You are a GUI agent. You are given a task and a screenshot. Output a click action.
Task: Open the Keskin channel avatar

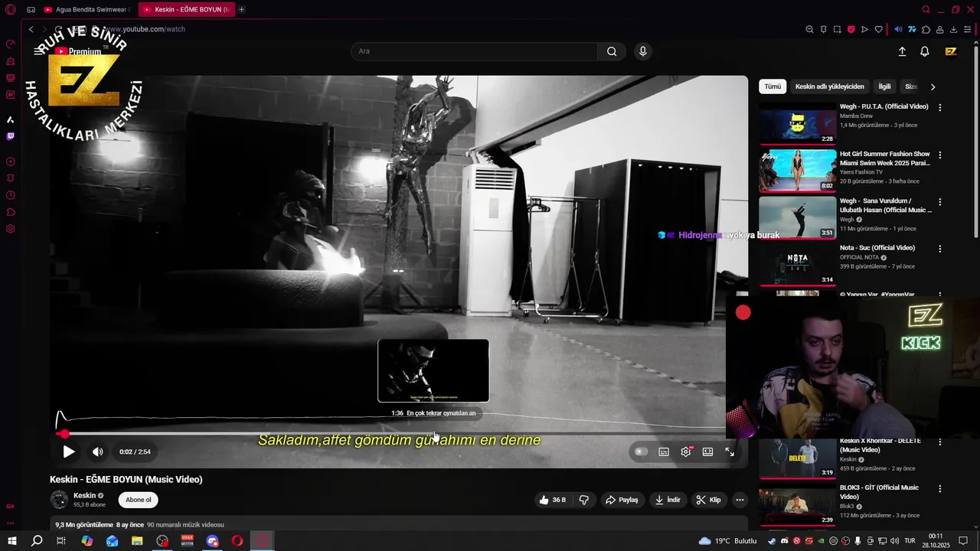pos(59,500)
